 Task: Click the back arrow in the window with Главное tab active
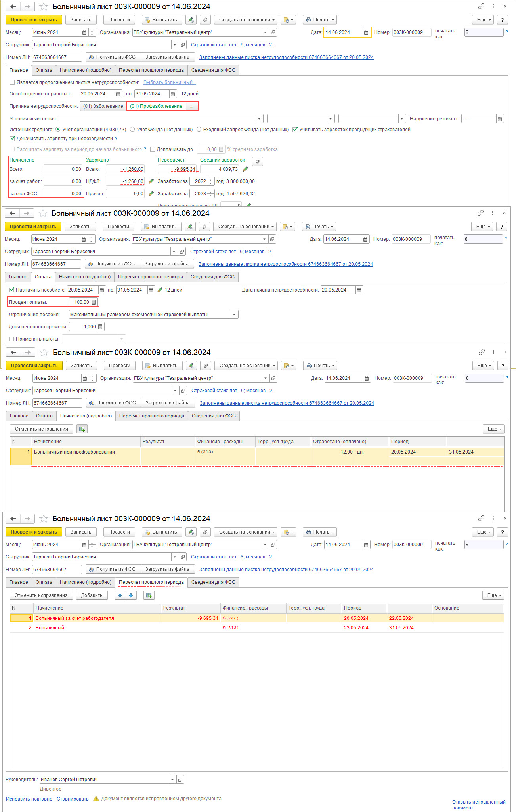(13, 6)
